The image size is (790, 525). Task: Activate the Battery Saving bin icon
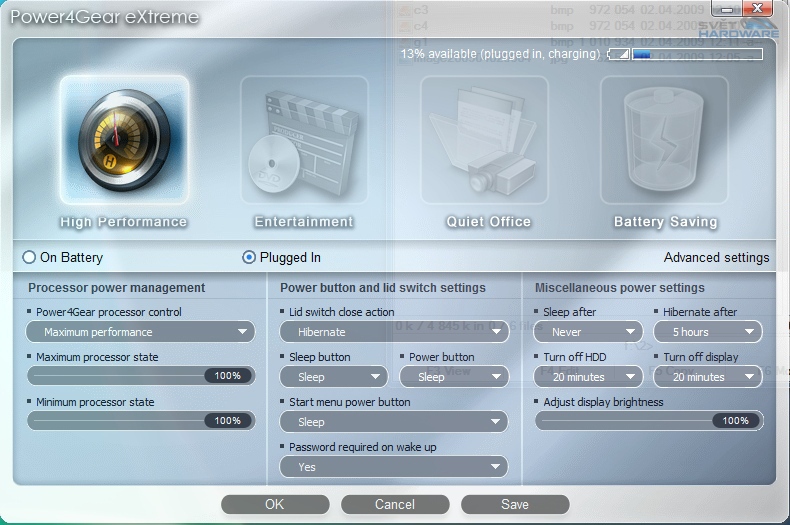click(x=665, y=140)
